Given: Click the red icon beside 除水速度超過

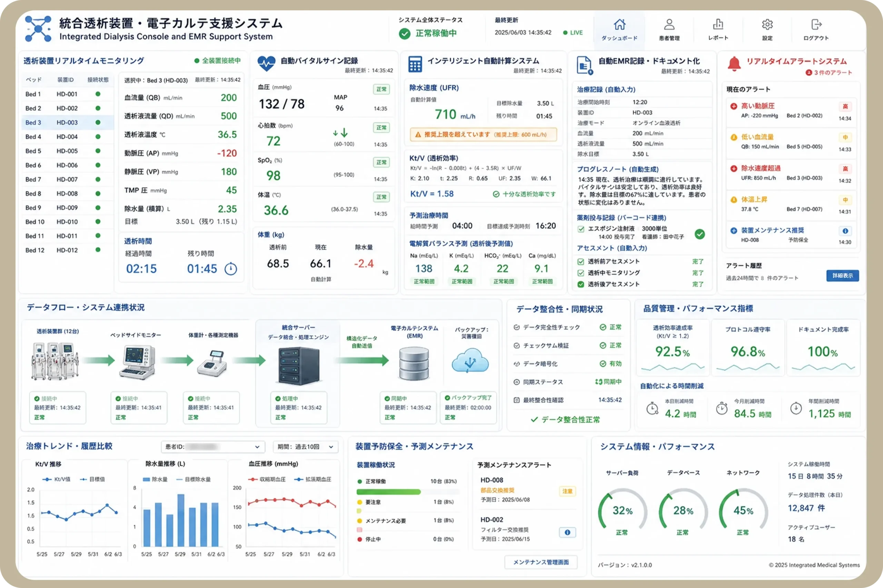Looking at the screenshot, I should pyautogui.click(x=733, y=168).
